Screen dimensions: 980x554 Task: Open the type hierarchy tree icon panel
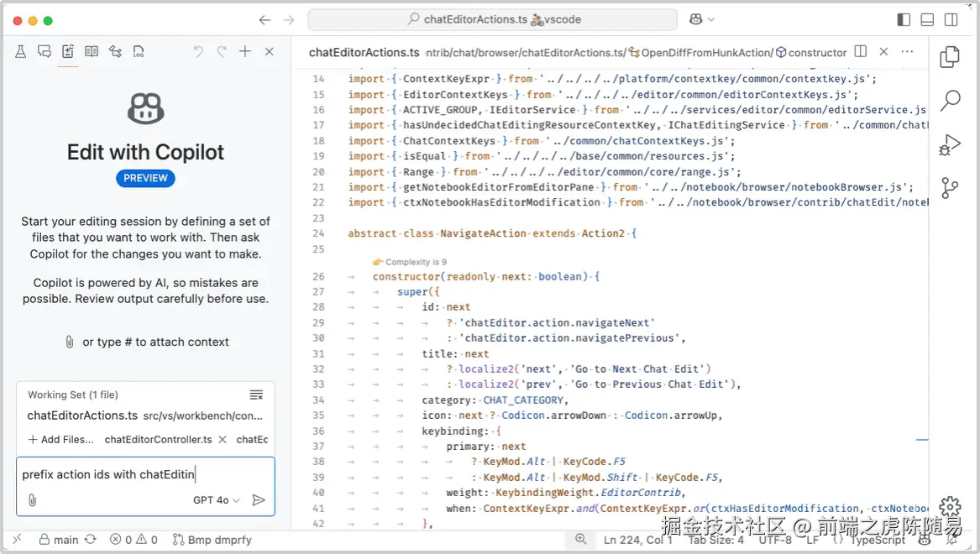pyautogui.click(x=116, y=52)
